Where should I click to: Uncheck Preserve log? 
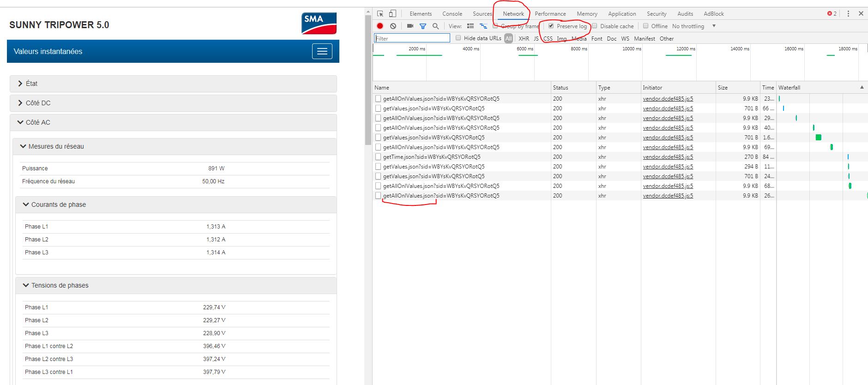pos(551,26)
